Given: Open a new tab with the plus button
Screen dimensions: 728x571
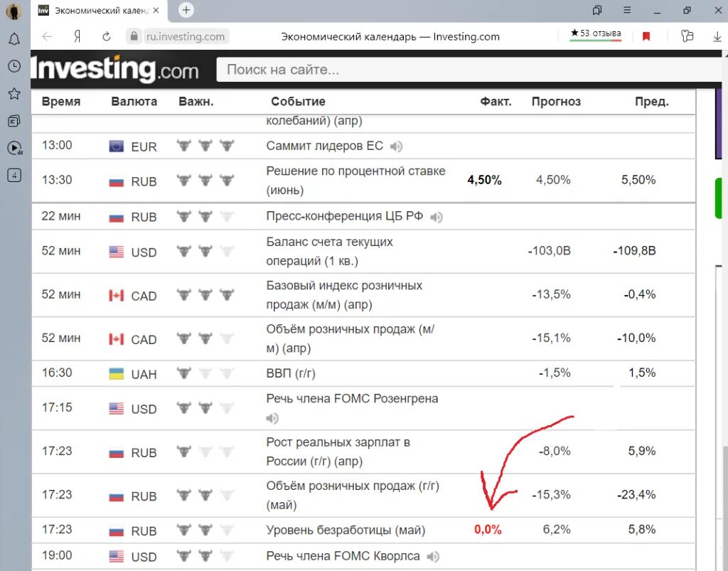Looking at the screenshot, I should tap(185, 10).
